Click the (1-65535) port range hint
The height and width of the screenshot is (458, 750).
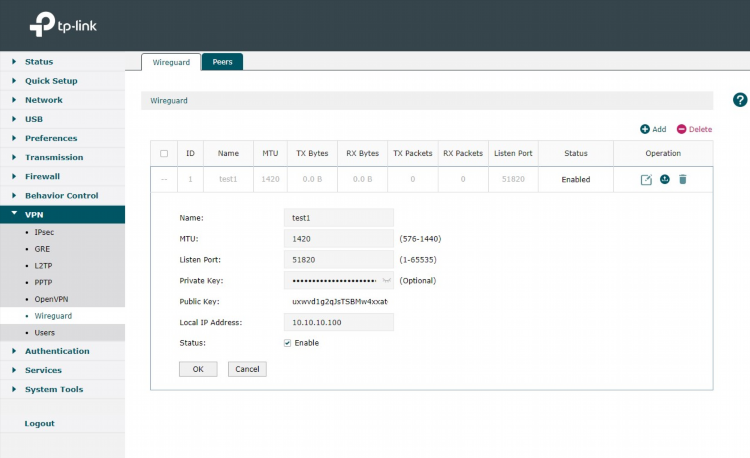click(418, 260)
